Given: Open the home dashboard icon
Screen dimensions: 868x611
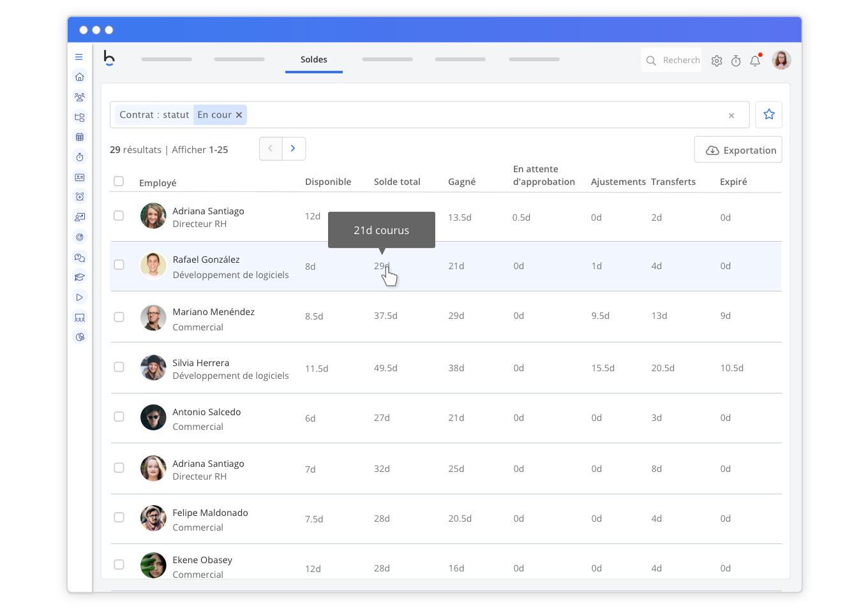Looking at the screenshot, I should tap(80, 77).
